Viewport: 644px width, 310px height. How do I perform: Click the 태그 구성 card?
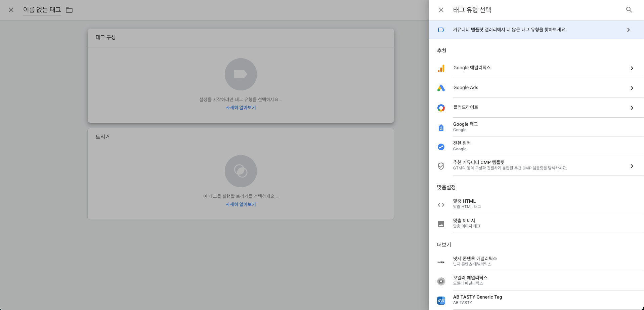[x=241, y=76]
